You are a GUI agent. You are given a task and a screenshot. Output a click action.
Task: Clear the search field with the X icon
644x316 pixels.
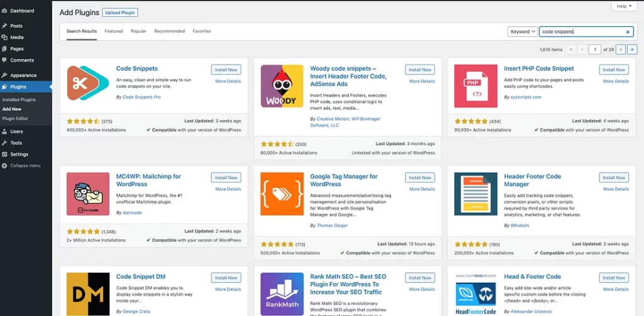tap(628, 31)
